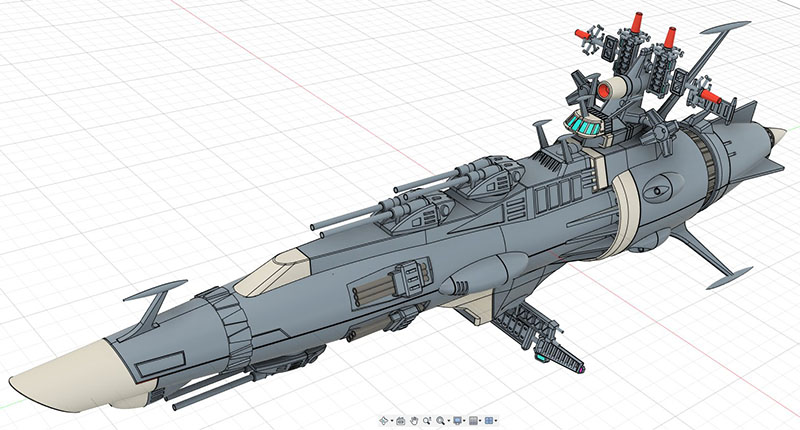Activate the Orbit navigation tool
This screenshot has height=430, width=800.
[384, 420]
